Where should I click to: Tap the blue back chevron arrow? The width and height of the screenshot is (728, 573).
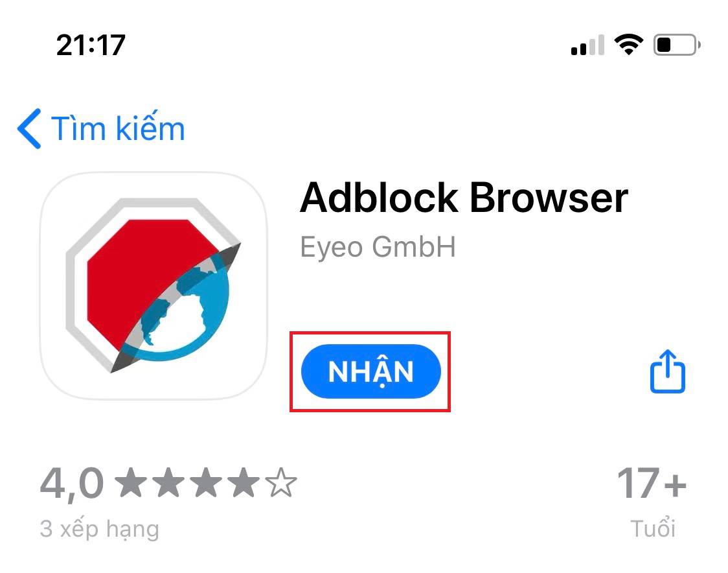point(29,129)
